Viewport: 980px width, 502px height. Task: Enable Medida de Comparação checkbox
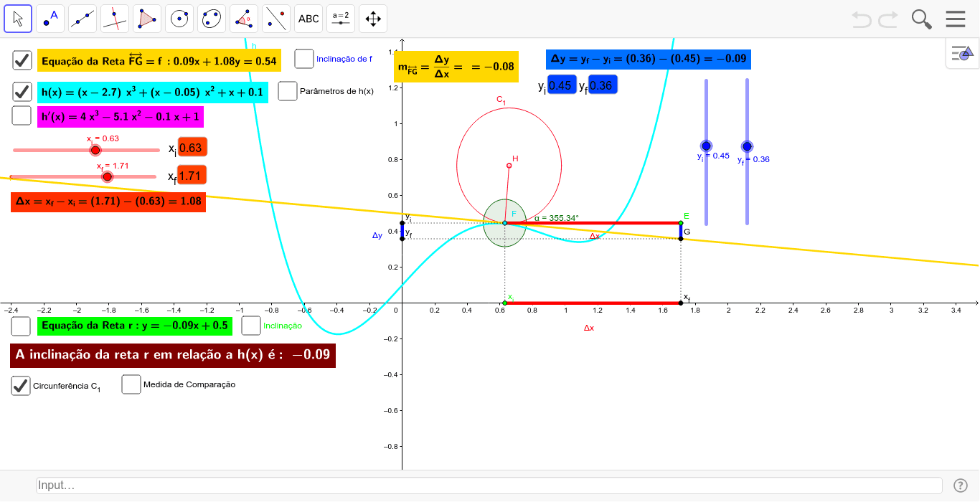click(131, 384)
